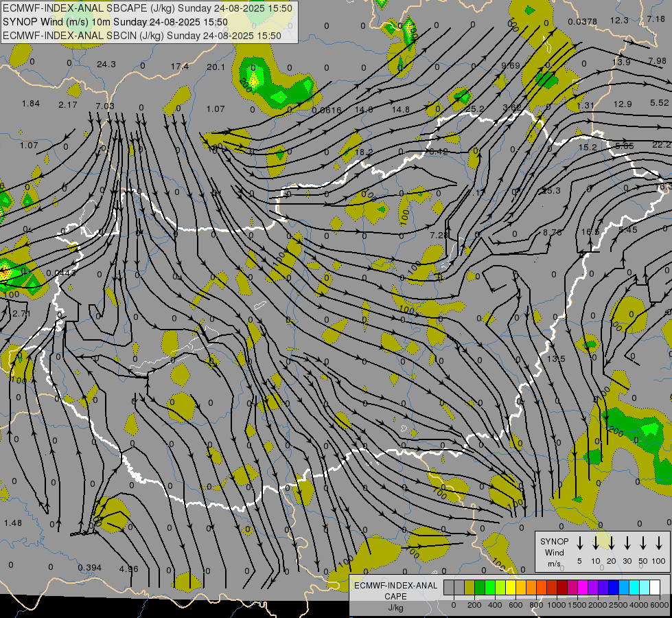
Task: Click the 20 m/s wind arrow in legend
Action: tap(611, 543)
